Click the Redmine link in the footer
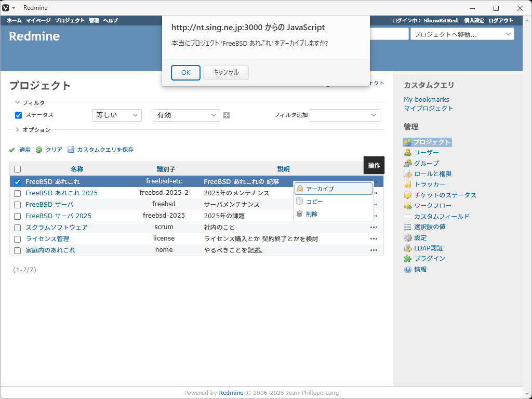 pos(231,393)
